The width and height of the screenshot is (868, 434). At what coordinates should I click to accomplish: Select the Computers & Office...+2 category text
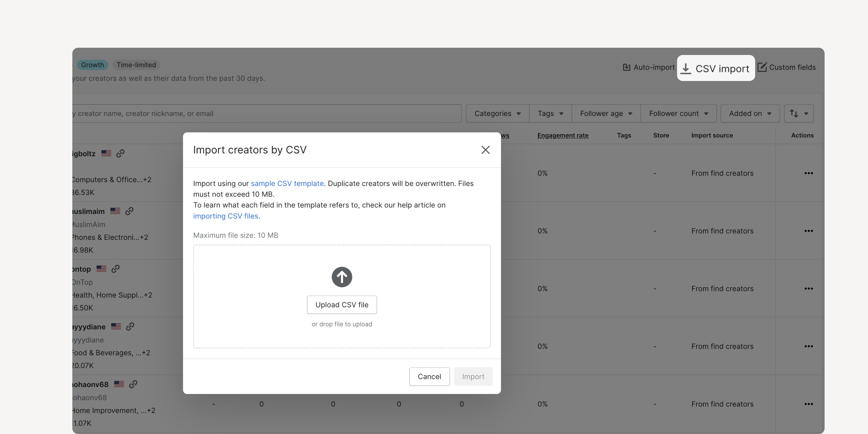111,180
